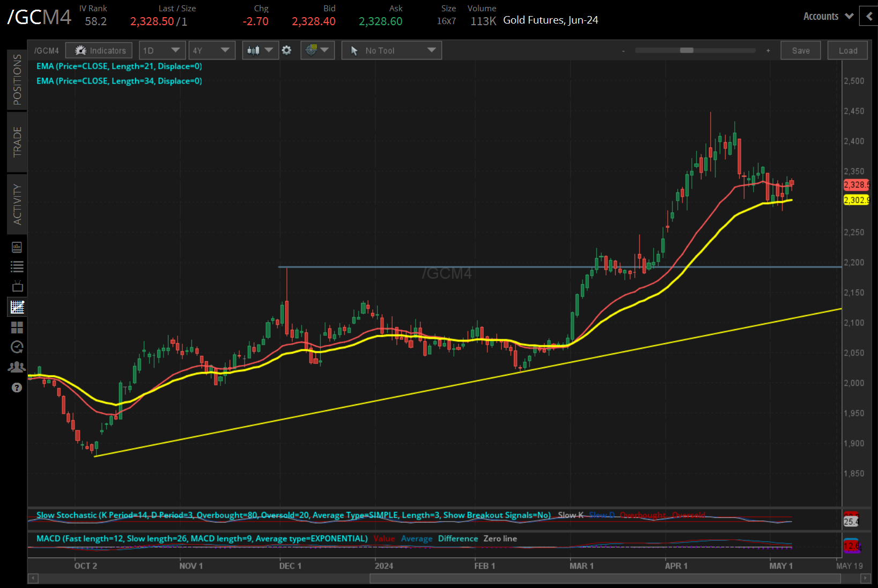The image size is (878, 588).
Task: Select the EMA Length=34 study label
Action: point(119,81)
